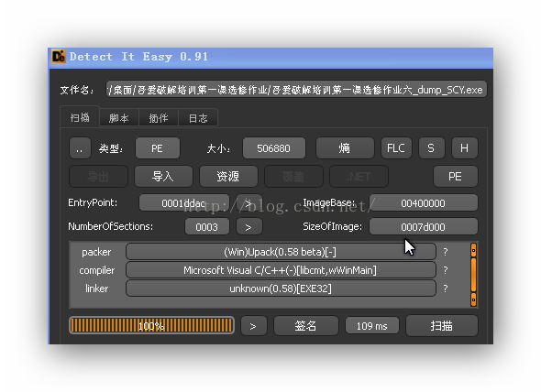Open the PE details button on the right
This screenshot has width=541, height=392.
click(456, 177)
